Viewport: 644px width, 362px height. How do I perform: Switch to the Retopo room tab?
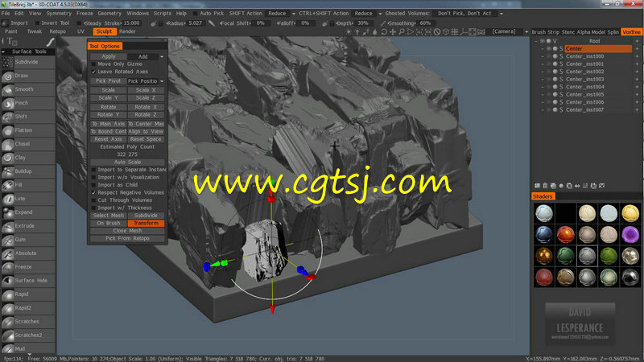pos(57,31)
